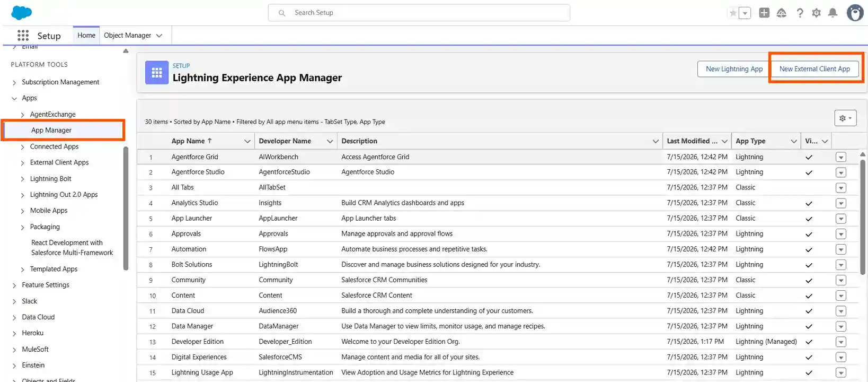
Task: Click New External Client App button
Action: (x=814, y=69)
